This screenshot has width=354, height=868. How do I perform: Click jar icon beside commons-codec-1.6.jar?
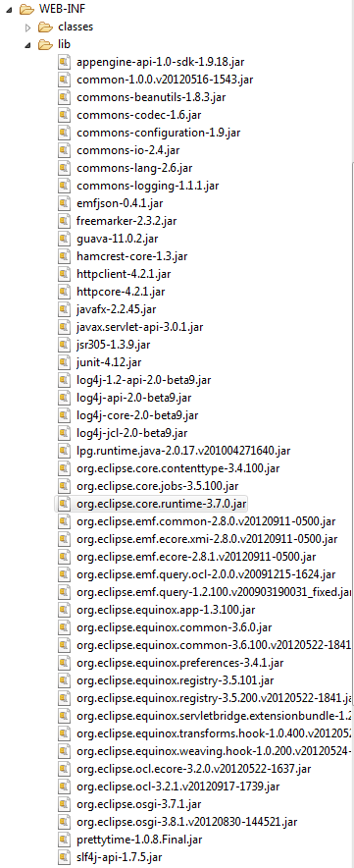[64, 115]
